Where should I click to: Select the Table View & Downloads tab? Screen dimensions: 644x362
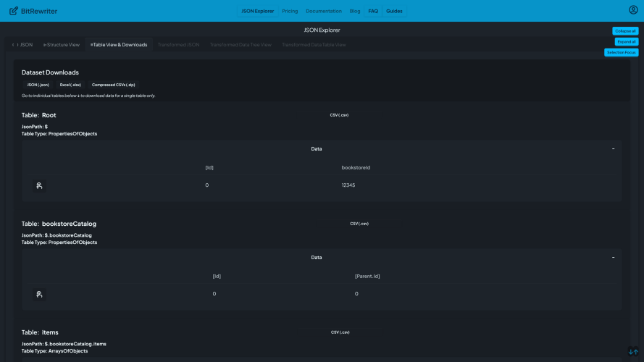tap(119, 45)
